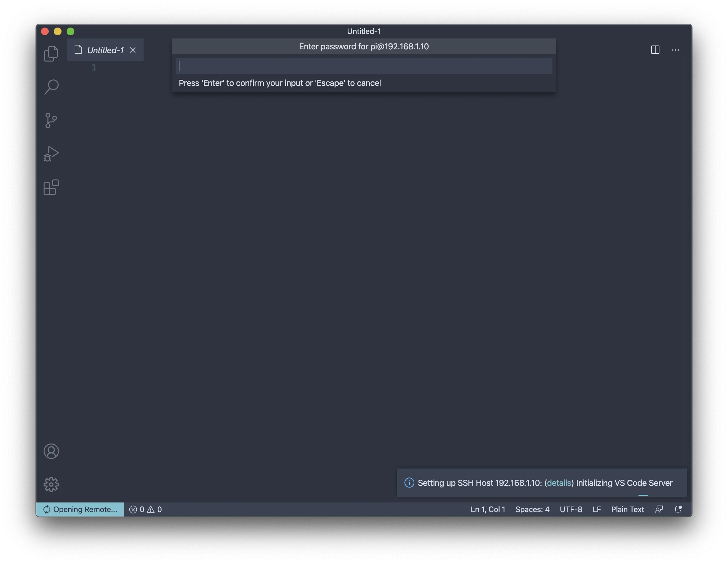The width and height of the screenshot is (728, 564).
Task: Open the errors and warnings status item
Action: coord(145,509)
